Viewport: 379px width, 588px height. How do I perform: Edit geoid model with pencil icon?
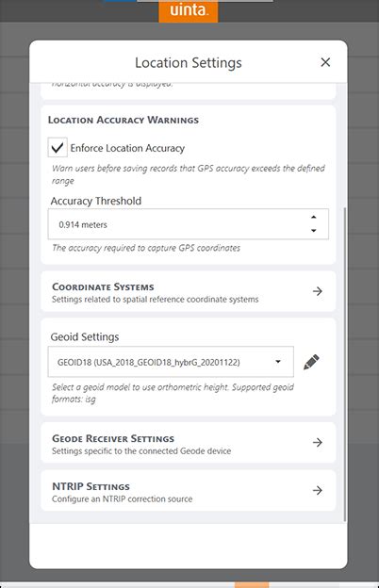311,362
